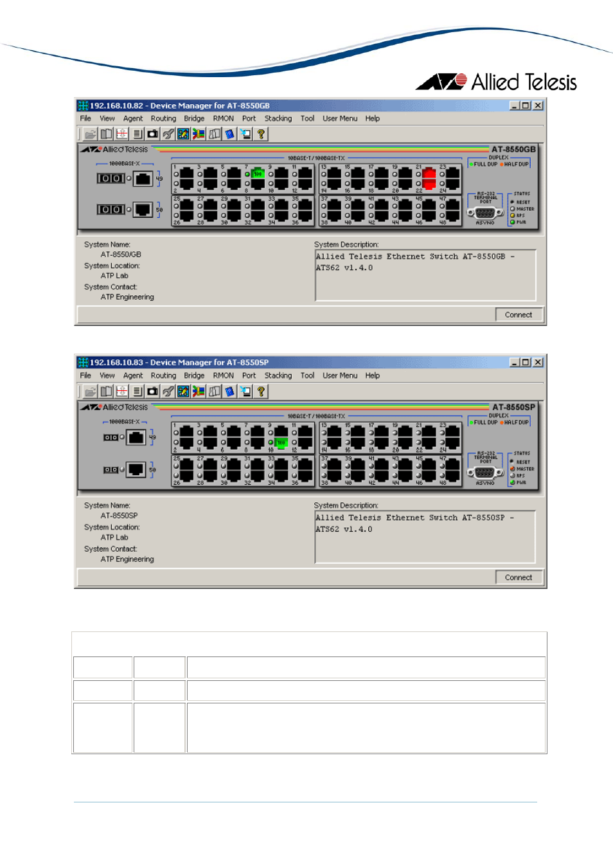
Task: Click RS-232 terminal port on AT-8550SP
Action: (x=485, y=473)
